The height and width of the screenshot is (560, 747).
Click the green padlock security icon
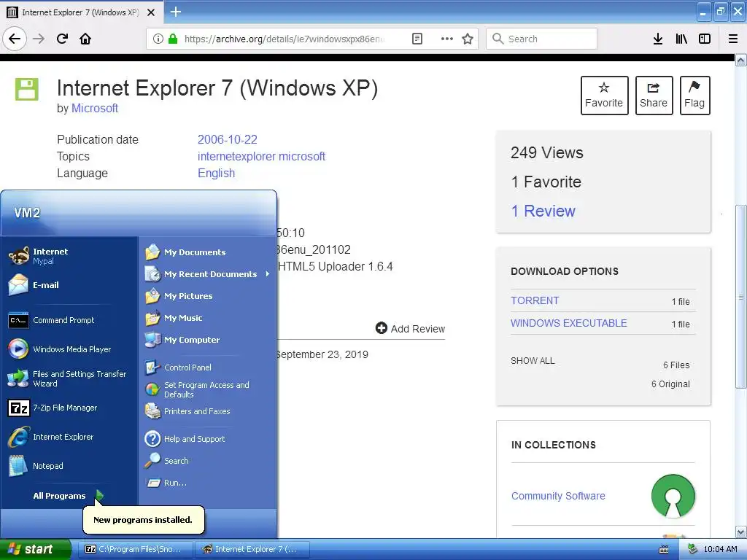coord(173,39)
